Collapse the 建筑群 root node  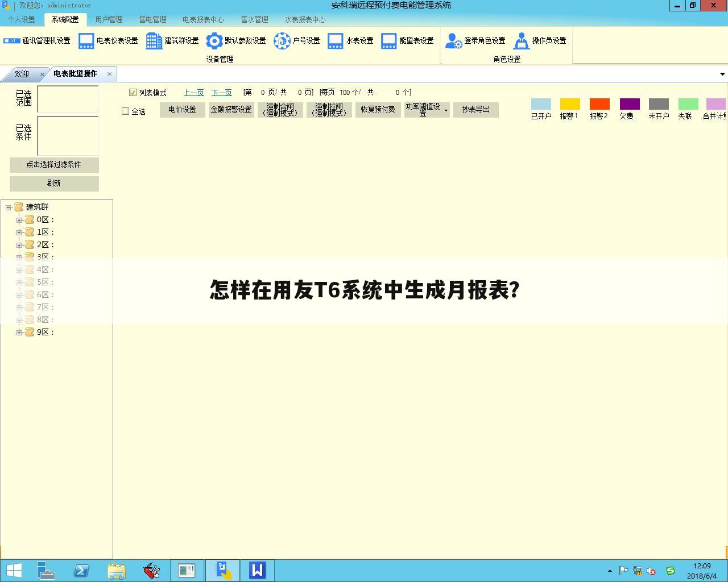pyautogui.click(x=9, y=207)
